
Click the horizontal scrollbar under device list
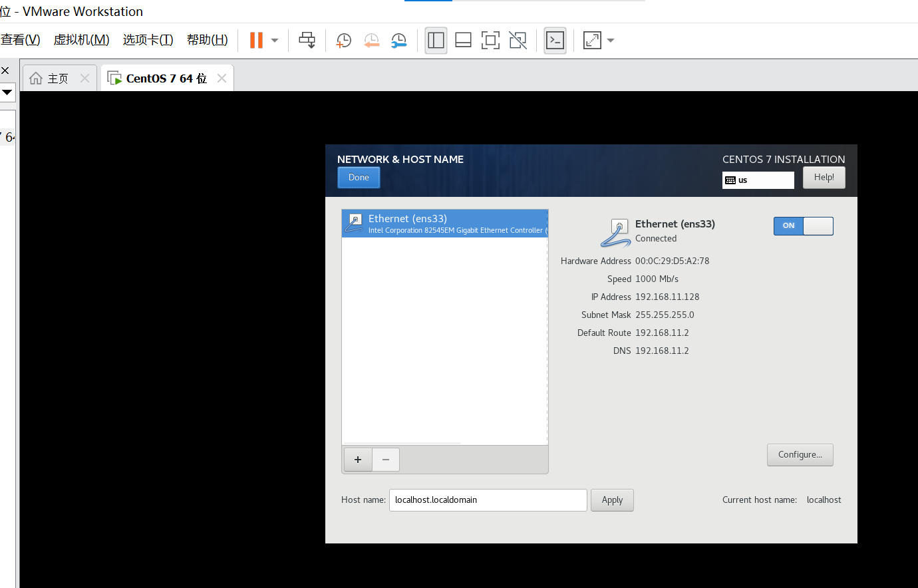click(x=402, y=443)
